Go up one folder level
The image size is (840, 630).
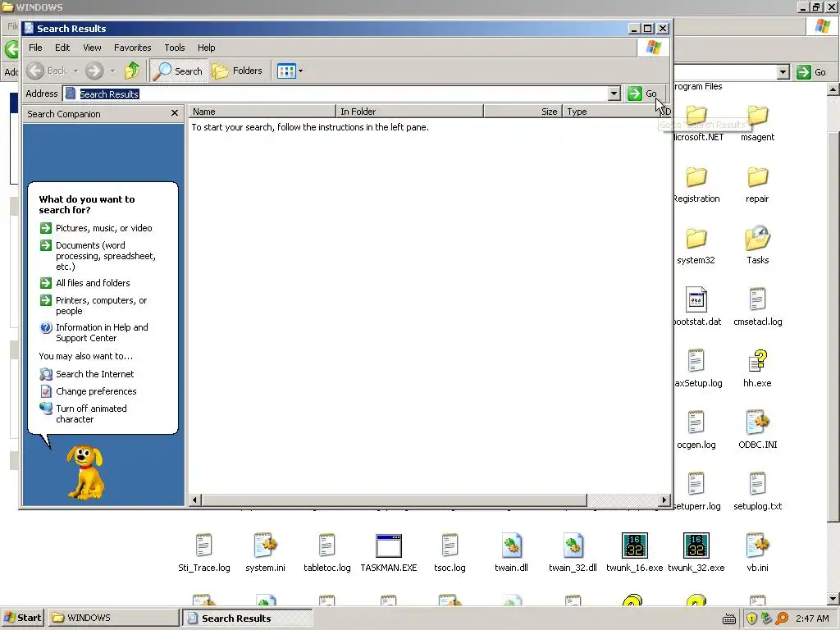coord(132,71)
